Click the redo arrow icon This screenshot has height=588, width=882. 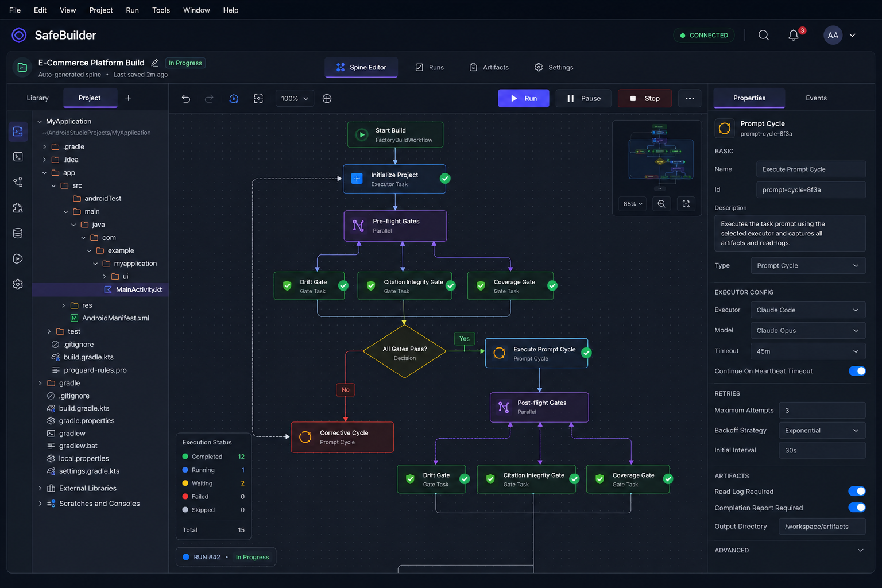click(x=209, y=99)
